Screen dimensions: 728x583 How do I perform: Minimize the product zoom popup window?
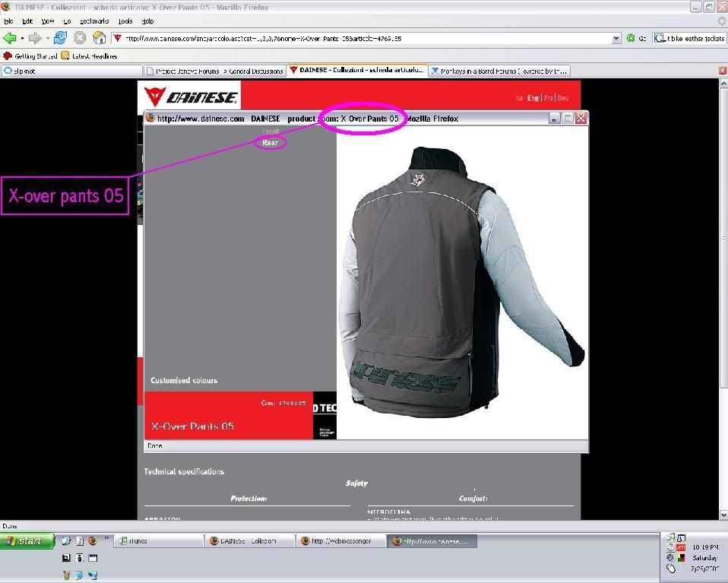[554, 119]
